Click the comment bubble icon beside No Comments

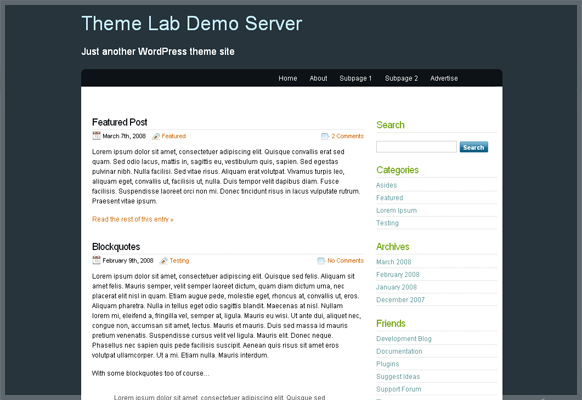321,260
